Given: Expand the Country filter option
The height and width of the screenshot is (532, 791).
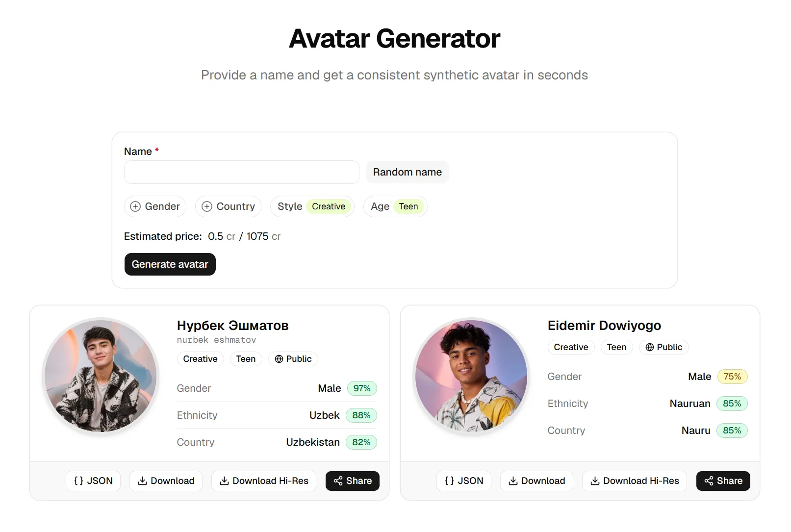Looking at the screenshot, I should coord(228,206).
